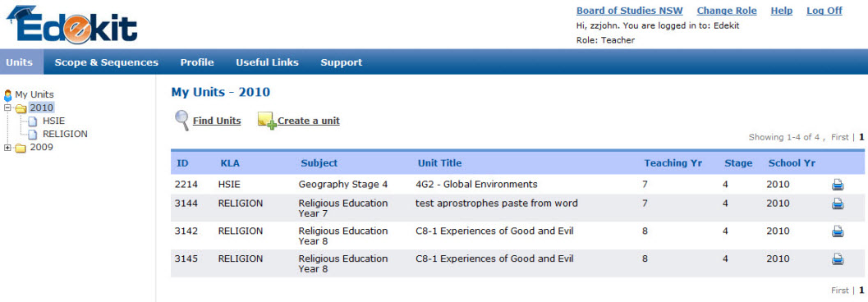Collapse the 2010 folder tree node
The image size is (868, 302).
click(x=7, y=108)
